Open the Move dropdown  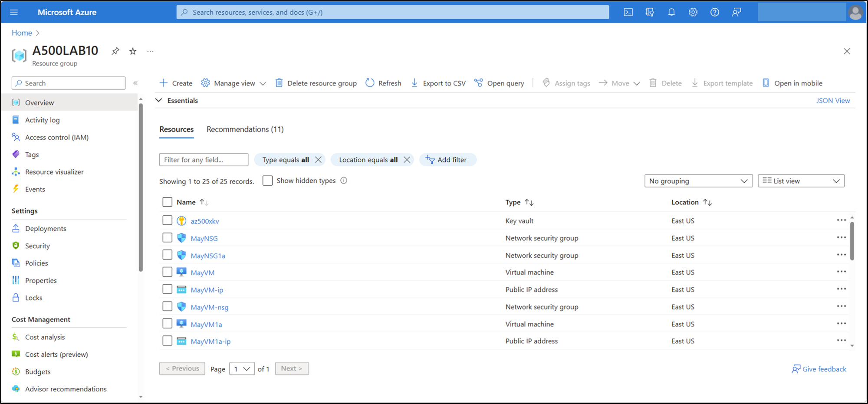[x=619, y=83]
